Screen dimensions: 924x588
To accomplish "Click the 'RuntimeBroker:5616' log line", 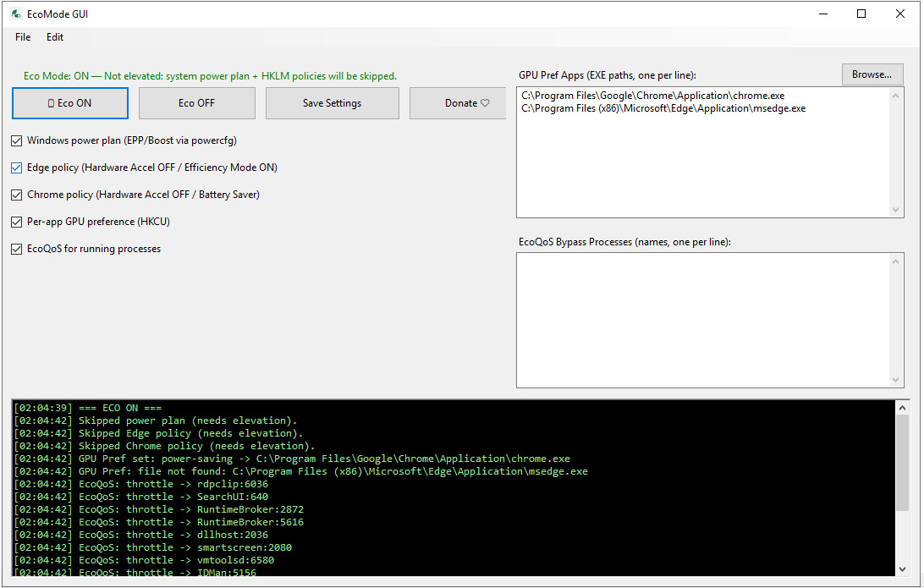I will pyautogui.click(x=158, y=522).
